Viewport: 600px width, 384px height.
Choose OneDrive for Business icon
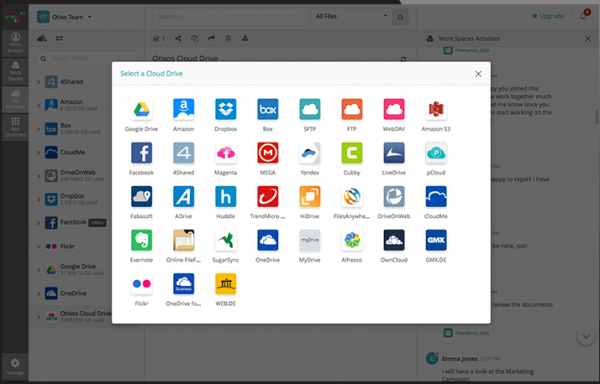[x=183, y=284]
